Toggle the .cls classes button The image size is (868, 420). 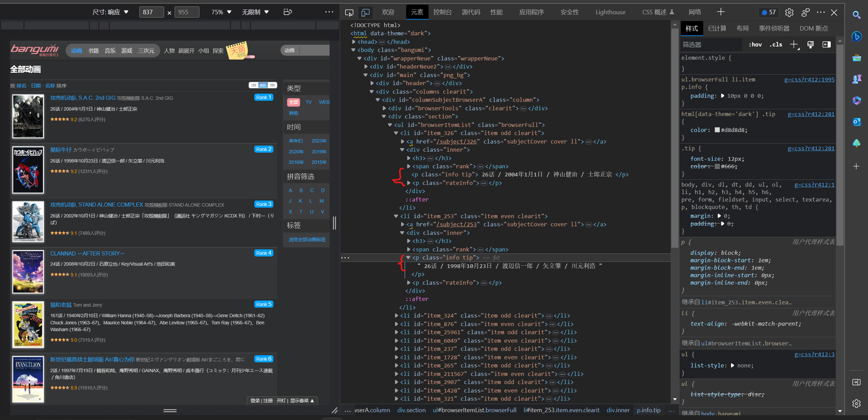776,44
